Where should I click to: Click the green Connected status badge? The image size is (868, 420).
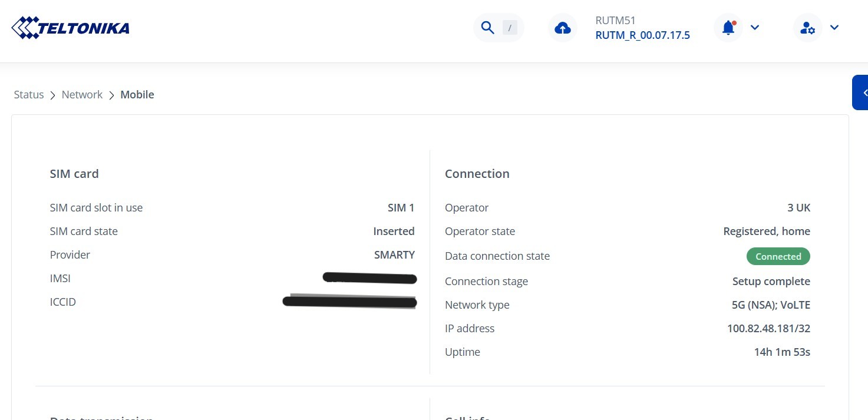tap(778, 256)
